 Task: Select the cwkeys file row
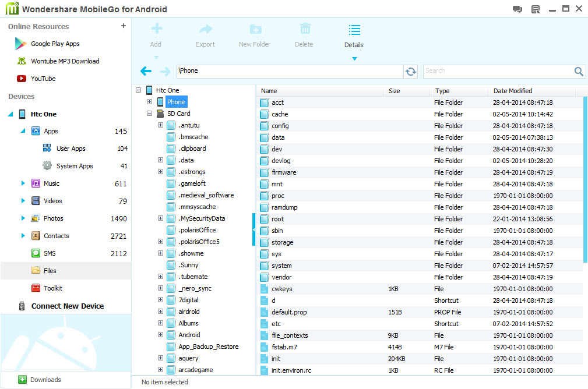(x=420, y=289)
